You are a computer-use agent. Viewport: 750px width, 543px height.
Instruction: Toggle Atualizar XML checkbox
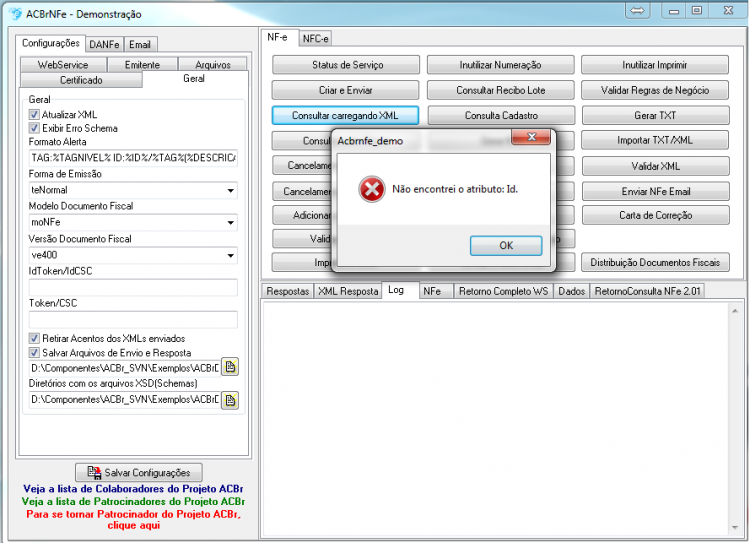coord(34,114)
